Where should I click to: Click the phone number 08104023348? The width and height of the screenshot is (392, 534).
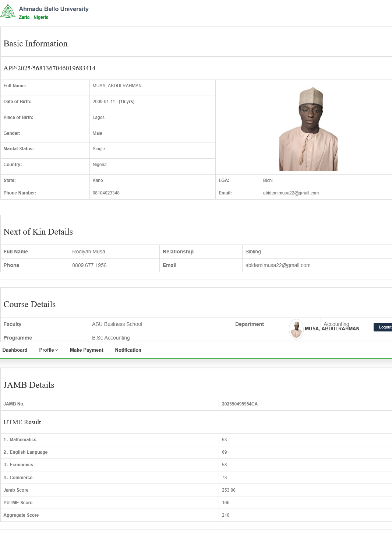coord(106,193)
